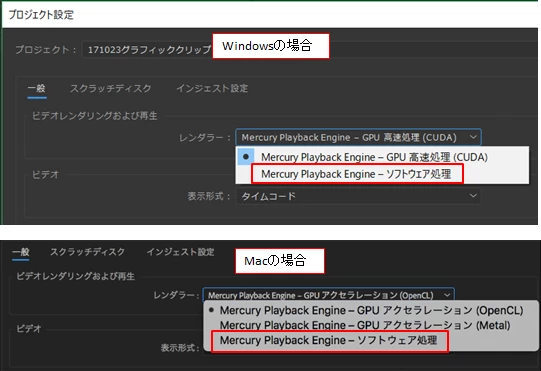Switch to インジェスト設定 tab in Windows dialog

[212, 88]
